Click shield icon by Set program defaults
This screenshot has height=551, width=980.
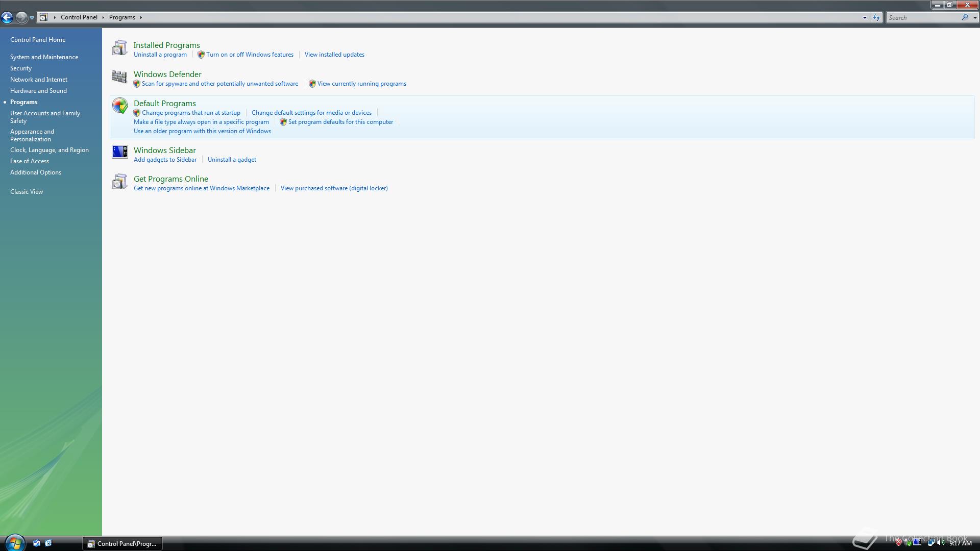pyautogui.click(x=283, y=122)
